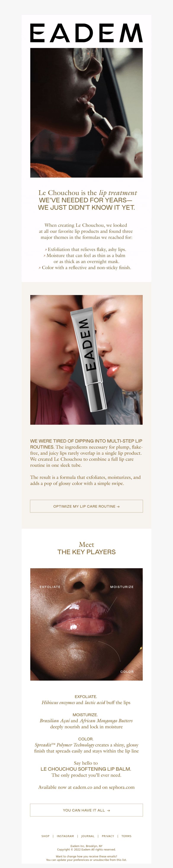Click the Moisturize label on lips image

point(122,587)
